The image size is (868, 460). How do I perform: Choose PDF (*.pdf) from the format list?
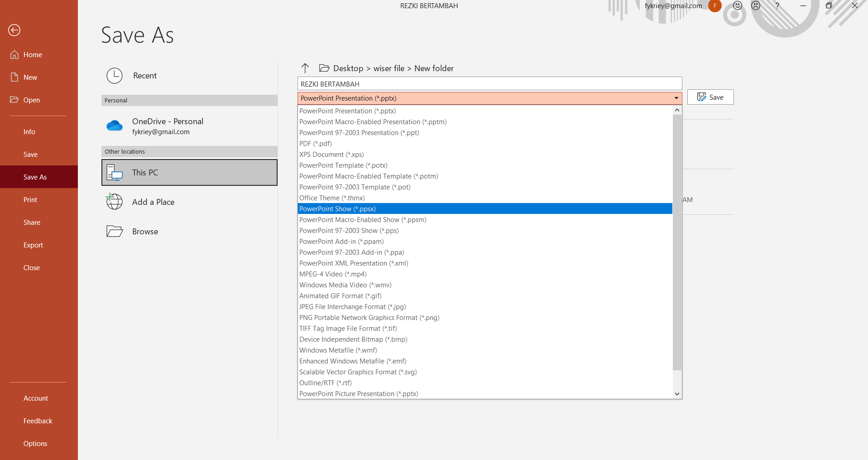316,144
